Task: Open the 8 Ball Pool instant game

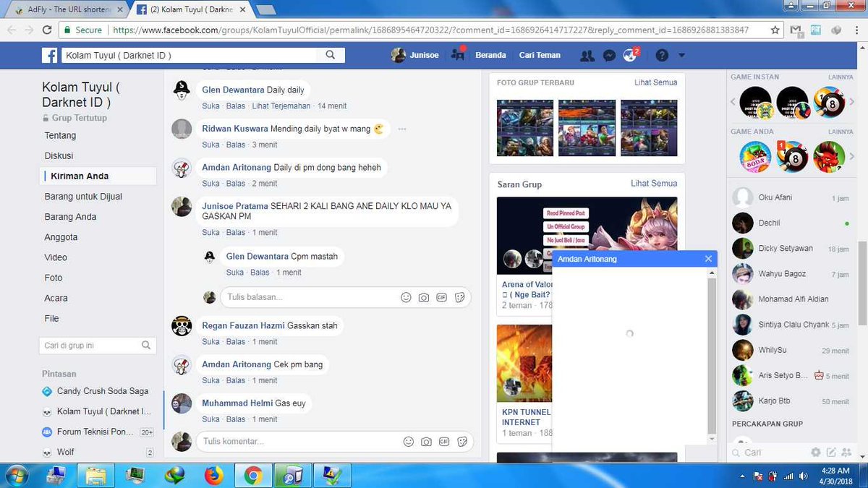Action: click(830, 103)
